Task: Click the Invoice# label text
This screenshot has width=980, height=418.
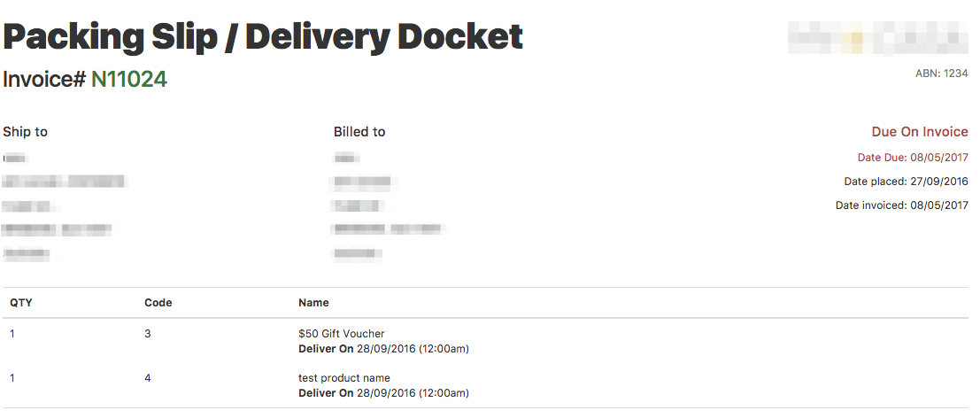Action: pyautogui.click(x=44, y=80)
